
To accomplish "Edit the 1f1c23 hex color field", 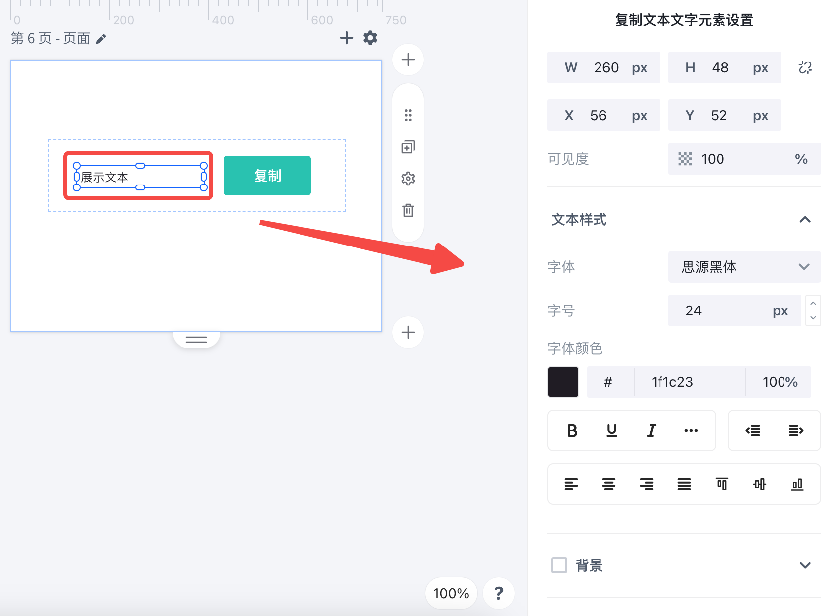I will tap(689, 382).
